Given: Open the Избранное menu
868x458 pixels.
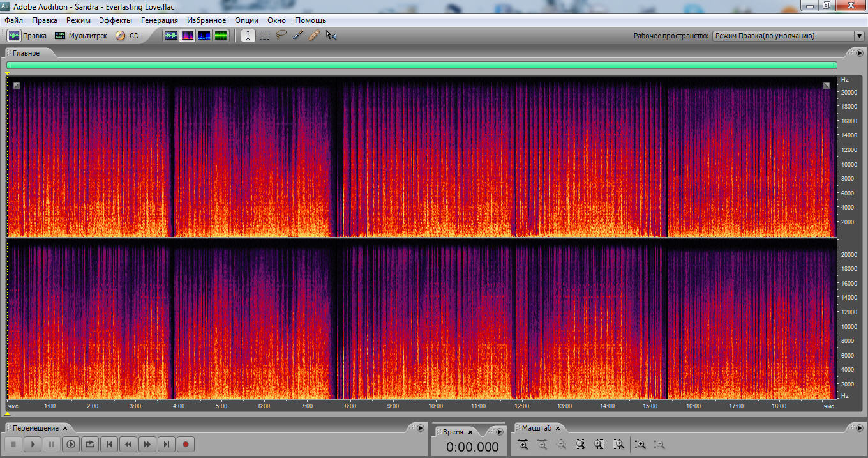Looking at the screenshot, I should 206,20.
